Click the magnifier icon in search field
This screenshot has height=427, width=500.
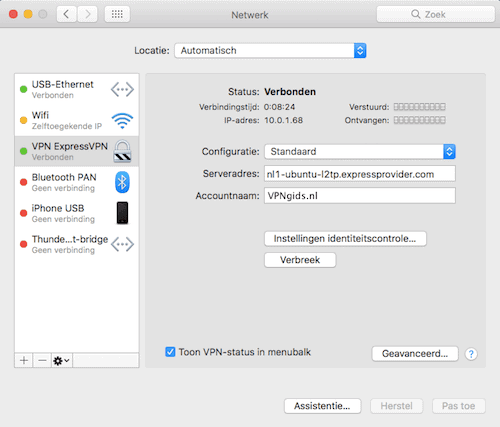415,14
